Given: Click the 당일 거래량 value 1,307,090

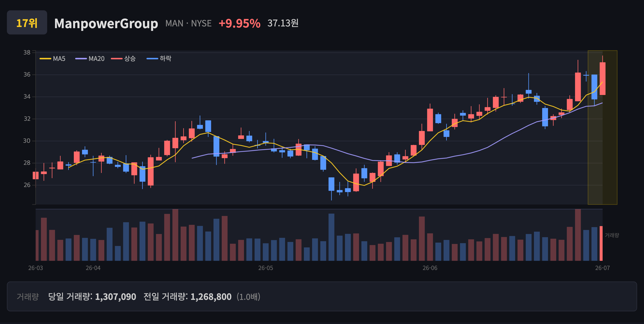Looking at the screenshot, I should pos(116,297).
